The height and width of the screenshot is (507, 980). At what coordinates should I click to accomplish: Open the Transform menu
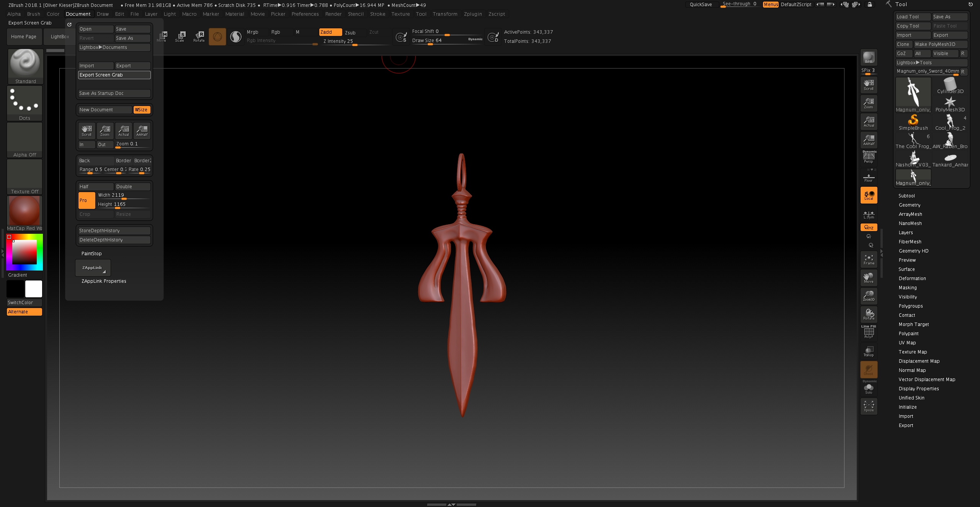coord(445,14)
